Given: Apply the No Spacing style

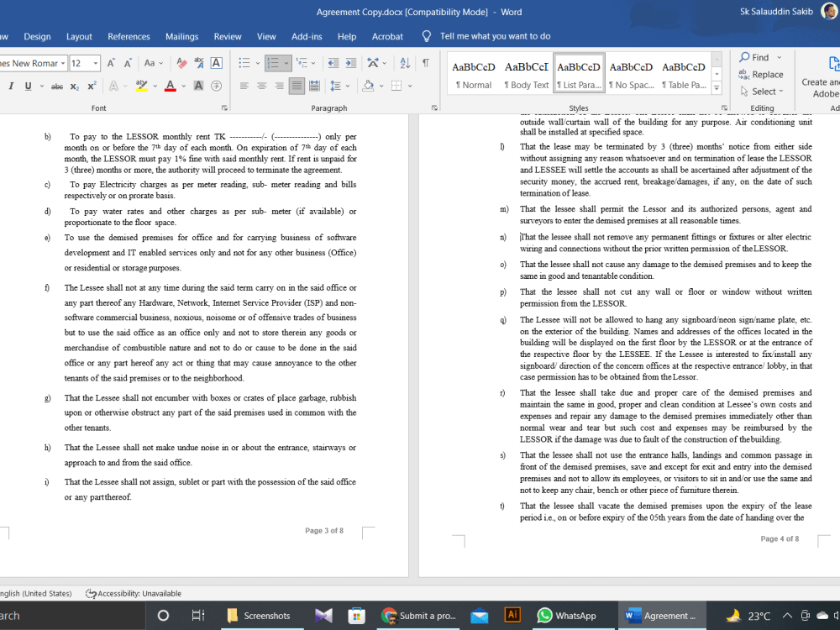Looking at the screenshot, I should pyautogui.click(x=631, y=75).
